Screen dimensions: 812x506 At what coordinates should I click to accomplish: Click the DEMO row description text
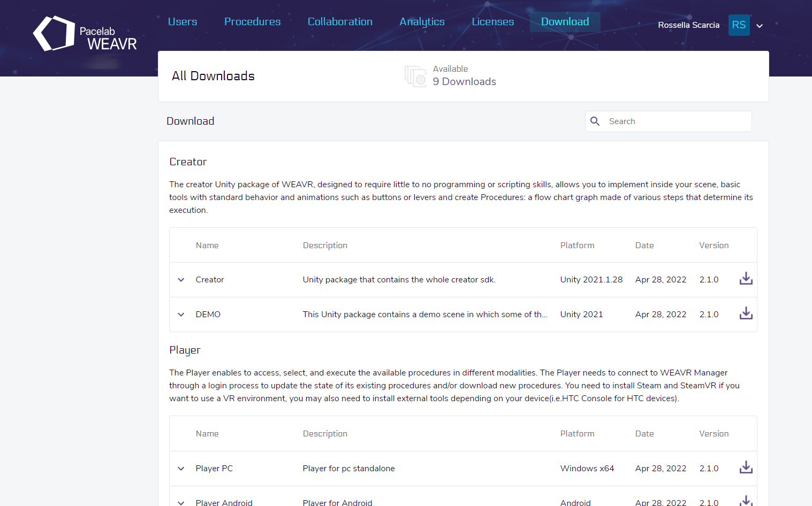click(x=425, y=315)
